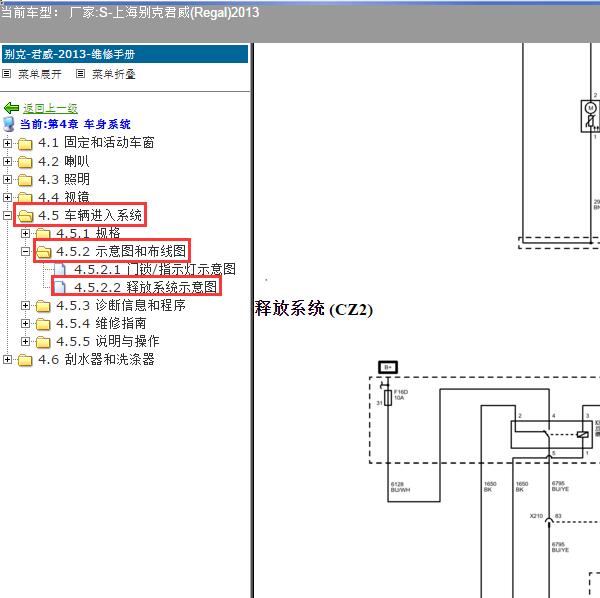Select the 4.5.4 维修指南 label
Image resolution: width=600 pixels, height=598 pixels.
pos(101,323)
